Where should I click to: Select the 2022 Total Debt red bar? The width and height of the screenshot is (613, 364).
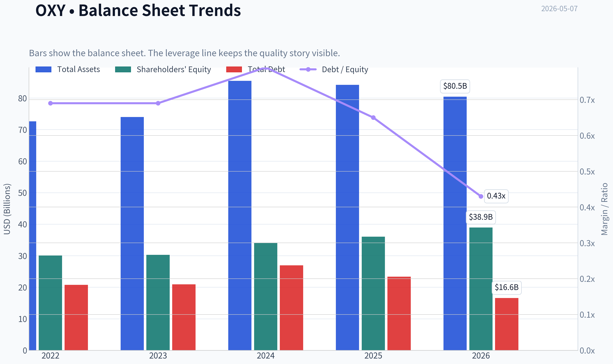point(76,317)
